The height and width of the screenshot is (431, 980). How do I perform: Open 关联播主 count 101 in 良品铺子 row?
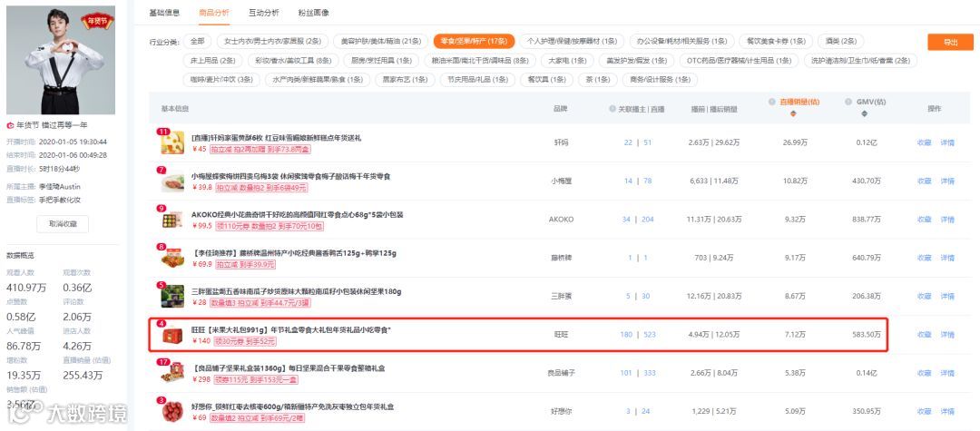pos(626,373)
